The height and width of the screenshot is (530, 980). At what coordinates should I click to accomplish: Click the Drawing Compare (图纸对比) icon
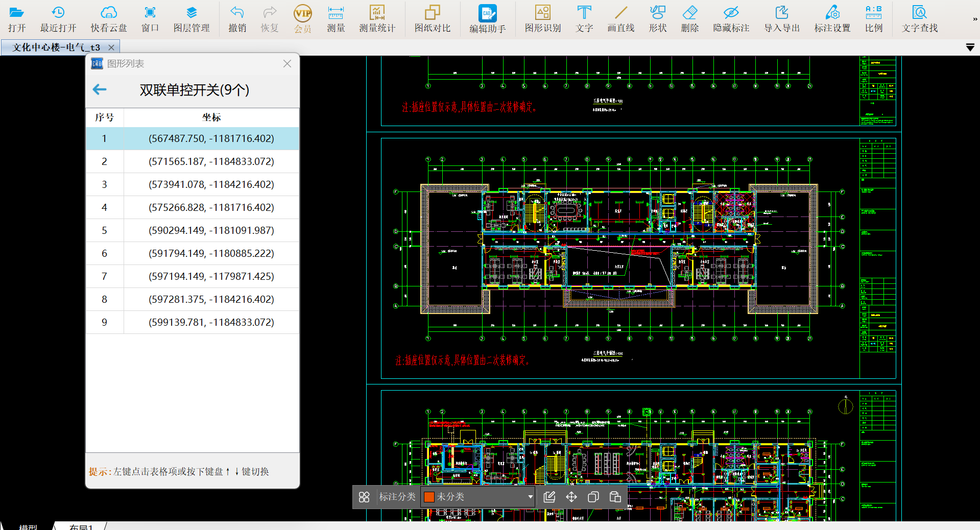(x=432, y=18)
